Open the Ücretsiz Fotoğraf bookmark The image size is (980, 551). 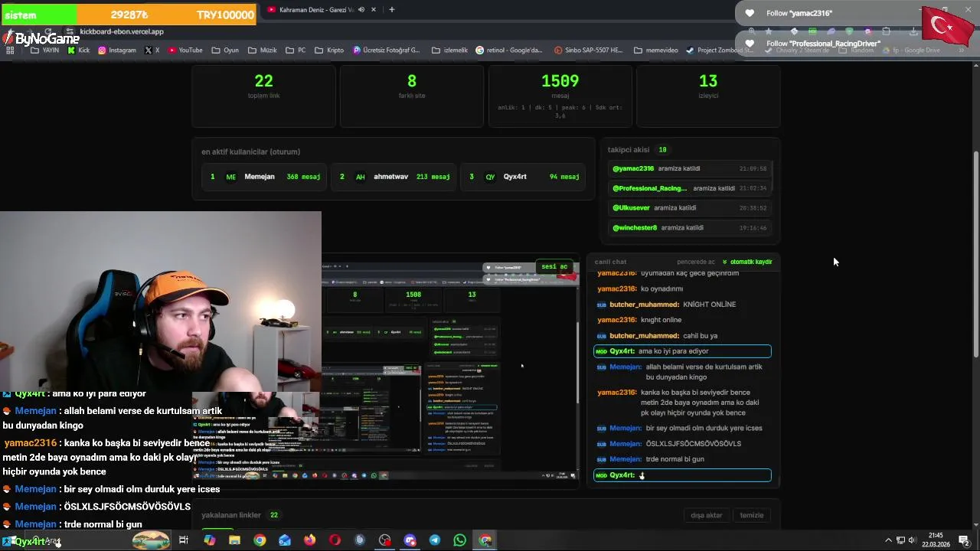(x=387, y=51)
